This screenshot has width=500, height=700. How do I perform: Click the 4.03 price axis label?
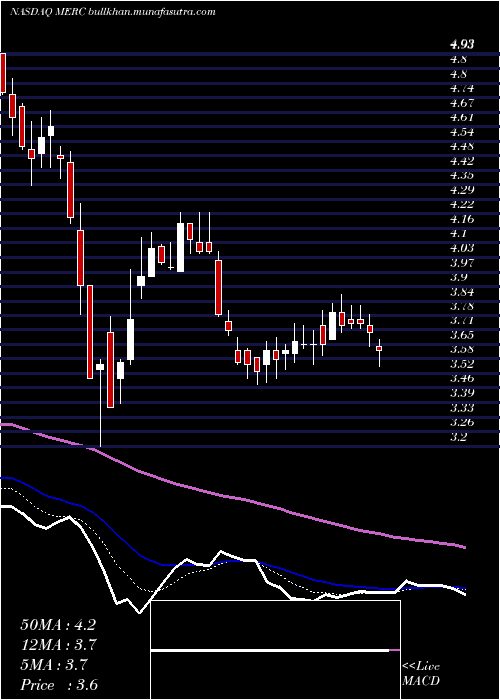point(462,248)
